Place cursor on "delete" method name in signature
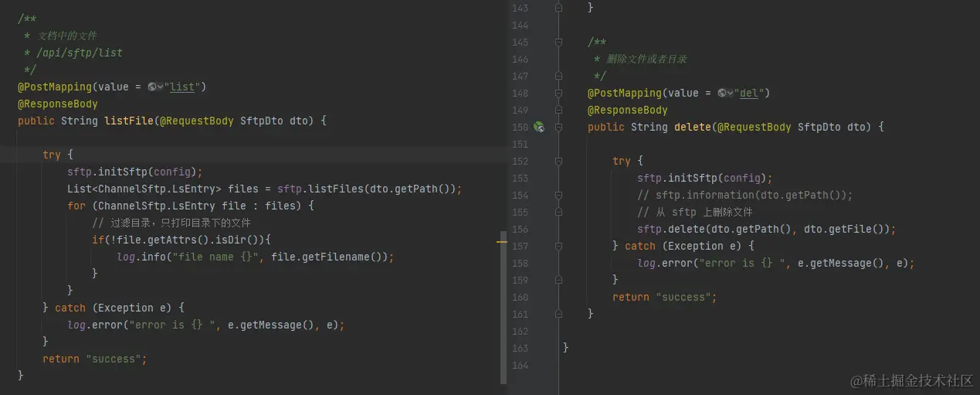The image size is (980, 395). (x=693, y=127)
